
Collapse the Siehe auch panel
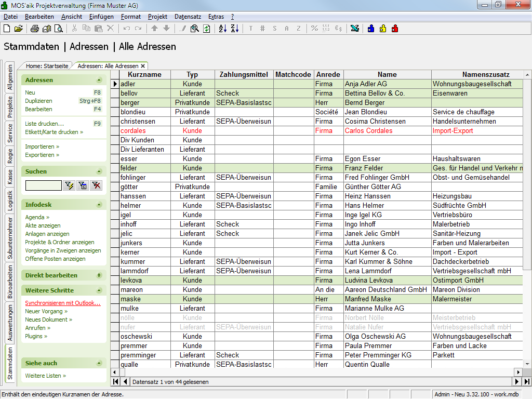pos(99,363)
